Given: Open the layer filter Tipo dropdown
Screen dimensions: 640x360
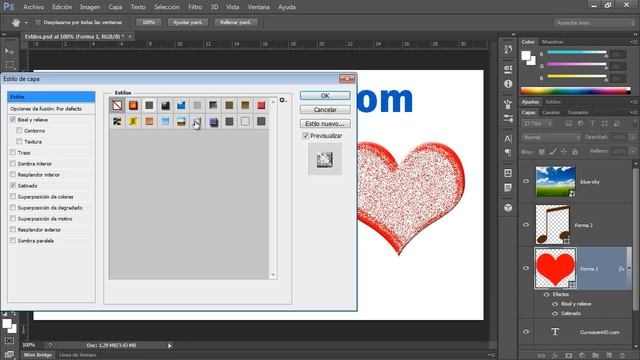Looking at the screenshot, I should pos(537,123).
